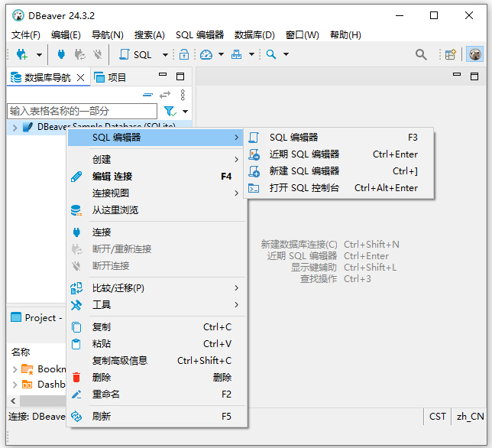This screenshot has width=492, height=448.
Task: Maximize the editor area panel
Action: [x=474, y=76]
